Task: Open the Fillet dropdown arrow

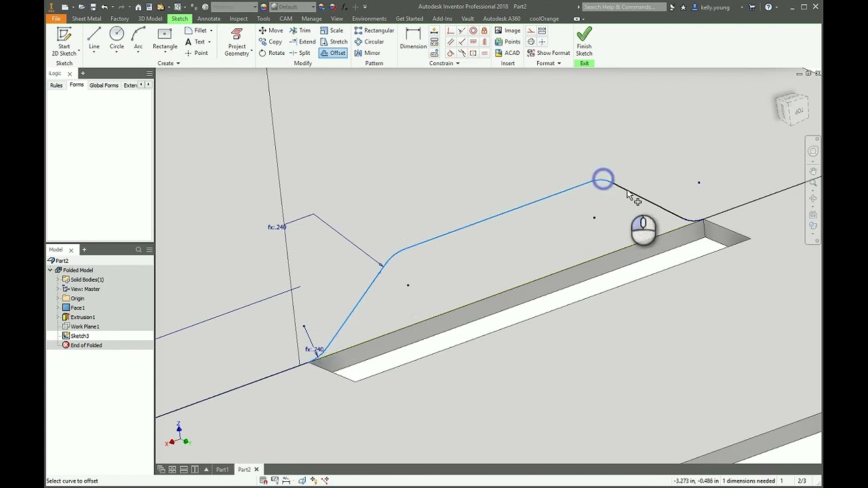Action: [x=211, y=30]
